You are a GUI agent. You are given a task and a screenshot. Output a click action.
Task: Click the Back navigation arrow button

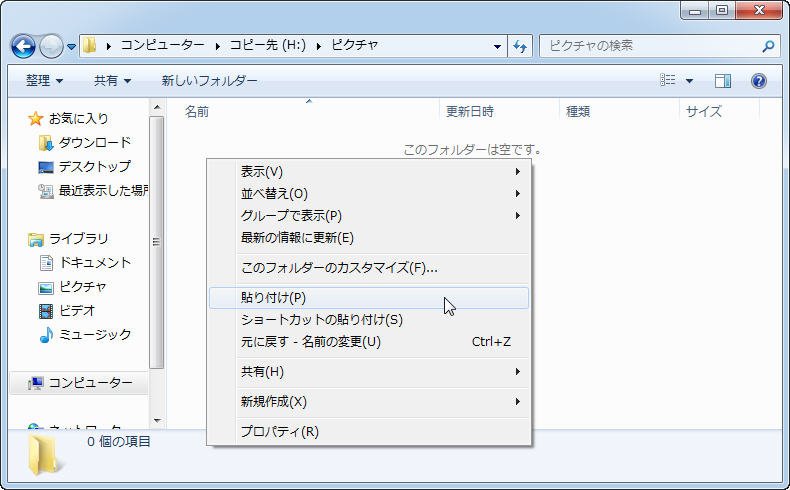point(23,47)
